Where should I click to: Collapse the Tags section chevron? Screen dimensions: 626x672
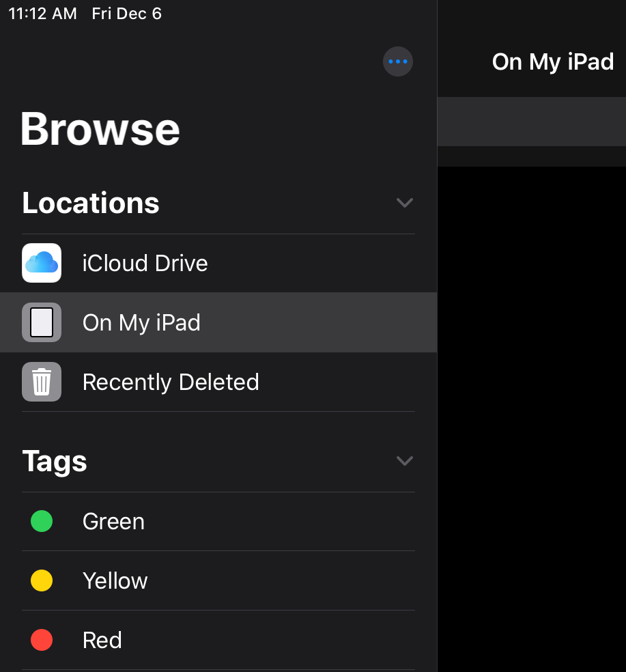pos(405,461)
